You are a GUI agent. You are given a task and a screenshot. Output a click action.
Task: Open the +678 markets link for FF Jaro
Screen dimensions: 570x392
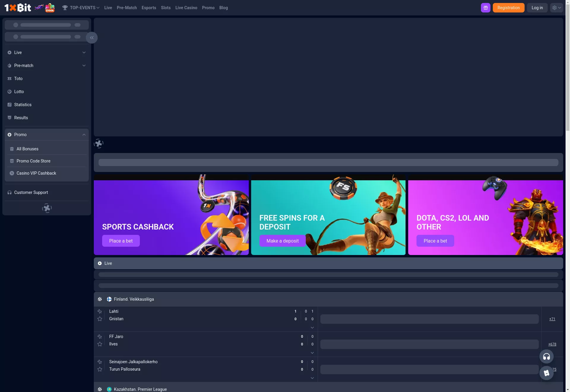click(552, 344)
